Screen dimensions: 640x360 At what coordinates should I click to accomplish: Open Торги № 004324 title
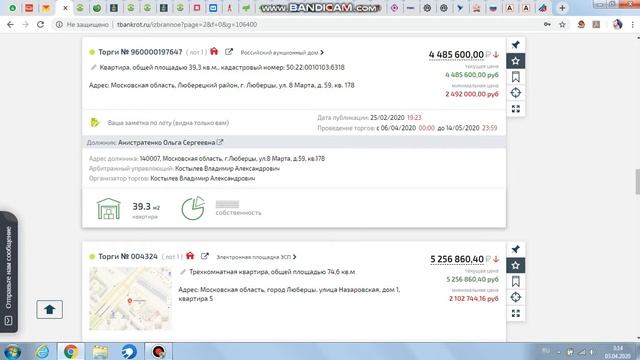click(x=128, y=256)
